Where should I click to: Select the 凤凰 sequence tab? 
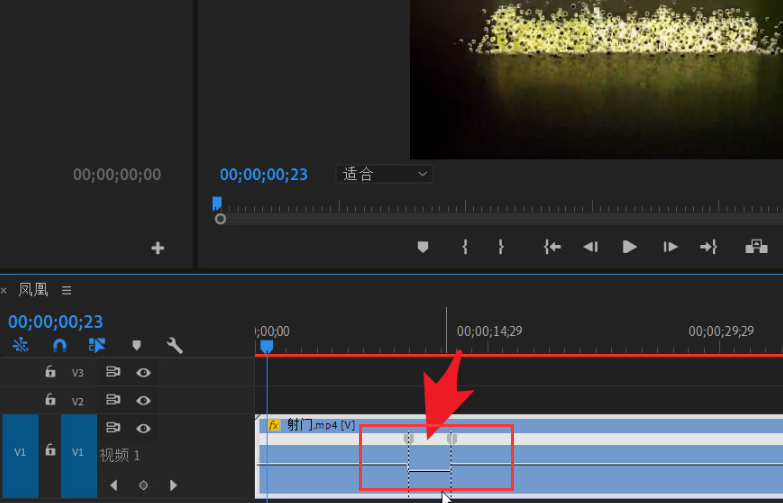click(x=33, y=290)
